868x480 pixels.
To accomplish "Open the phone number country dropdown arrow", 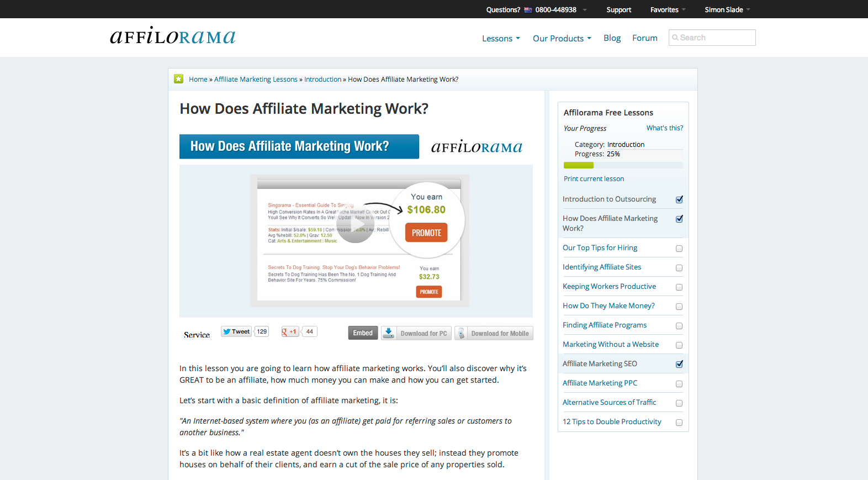I will (x=585, y=10).
